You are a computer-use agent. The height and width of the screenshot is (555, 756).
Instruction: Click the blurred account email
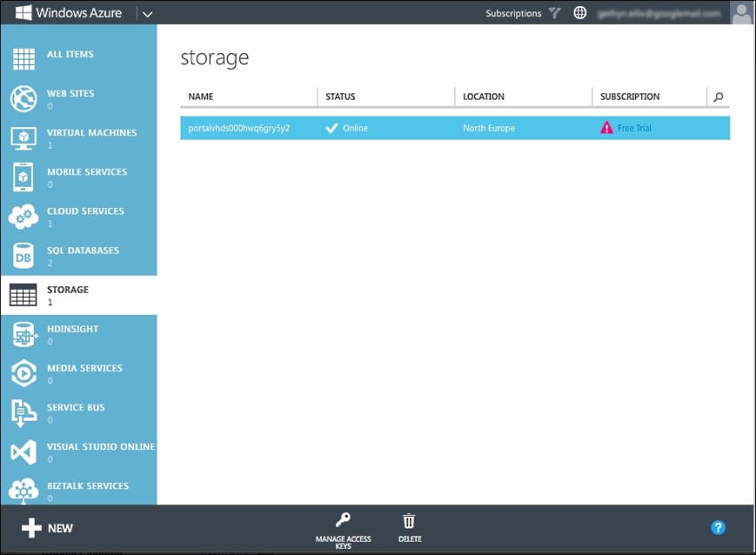(x=659, y=13)
